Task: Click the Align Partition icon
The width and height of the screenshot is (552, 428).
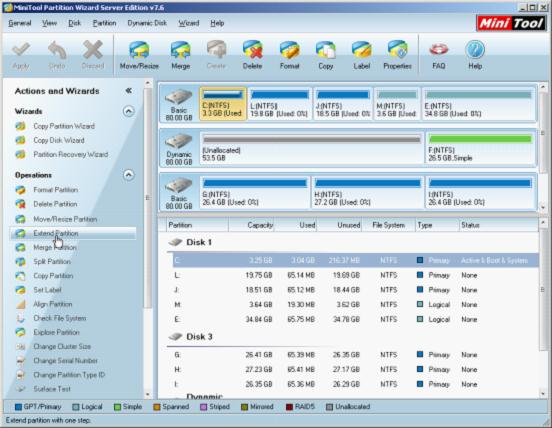Action: click(20, 304)
